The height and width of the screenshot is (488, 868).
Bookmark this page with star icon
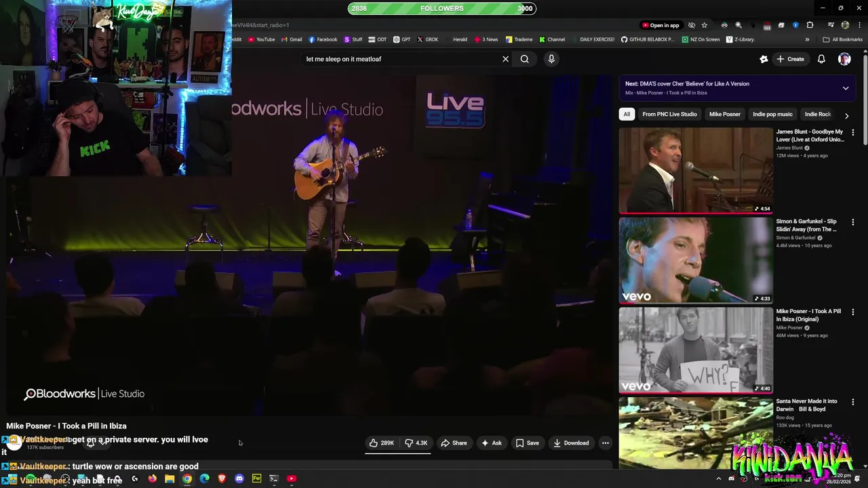point(704,25)
